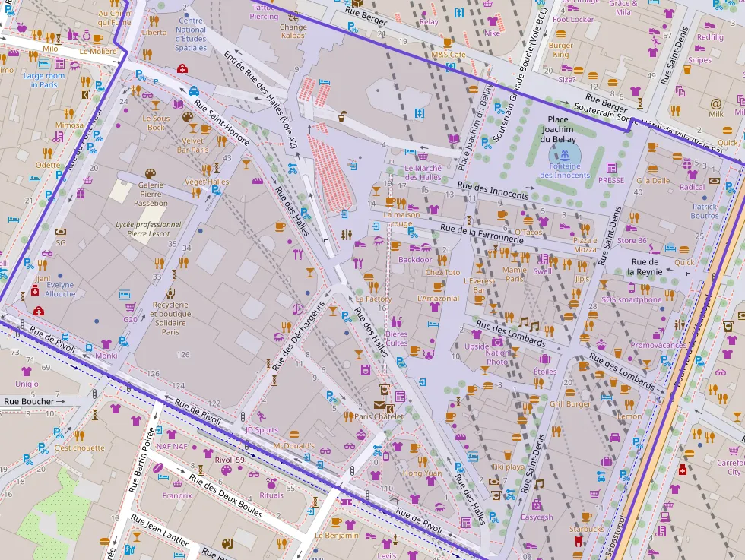Select the JD Sports running figure icon

[x=260, y=417]
